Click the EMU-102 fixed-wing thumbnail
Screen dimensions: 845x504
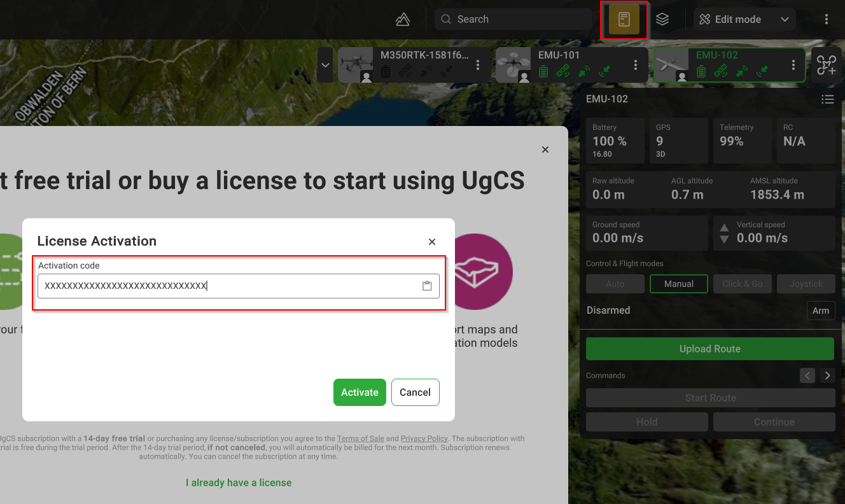coord(671,65)
